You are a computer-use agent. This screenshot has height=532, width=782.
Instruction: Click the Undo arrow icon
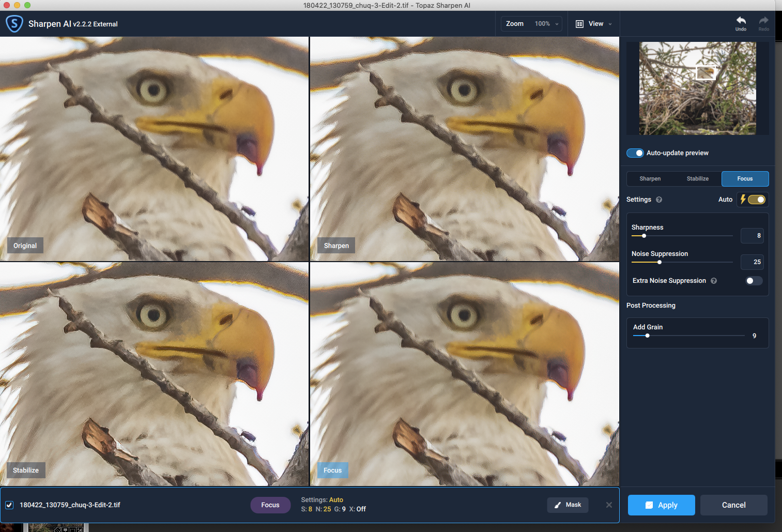click(741, 21)
